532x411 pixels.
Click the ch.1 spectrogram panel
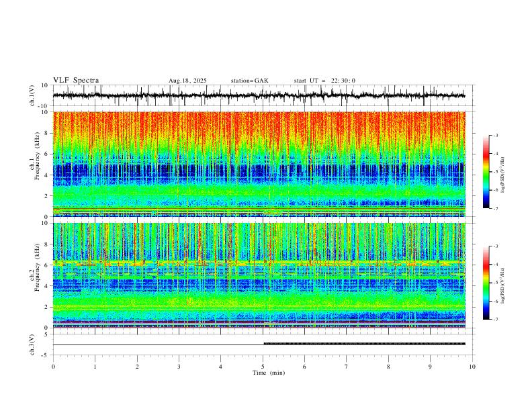click(259, 164)
